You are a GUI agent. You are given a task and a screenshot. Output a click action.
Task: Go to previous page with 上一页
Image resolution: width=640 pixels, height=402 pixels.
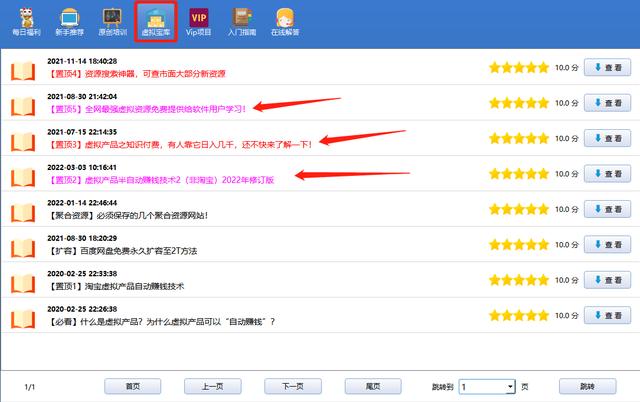click(x=213, y=386)
